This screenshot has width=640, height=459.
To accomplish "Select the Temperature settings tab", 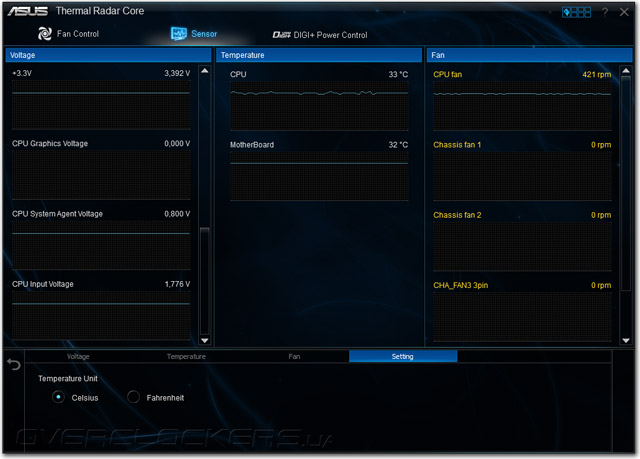I will coord(186,357).
